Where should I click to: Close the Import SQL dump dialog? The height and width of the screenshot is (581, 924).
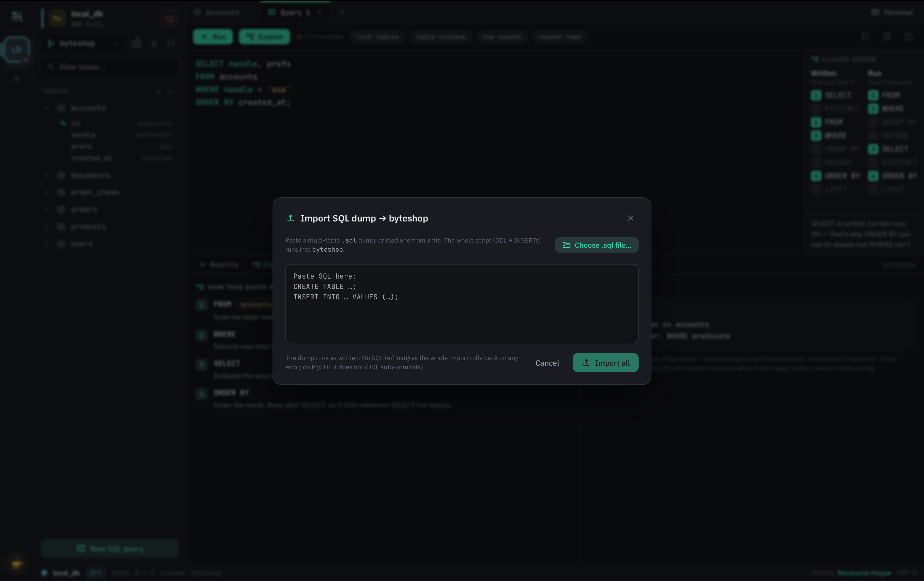(x=630, y=218)
